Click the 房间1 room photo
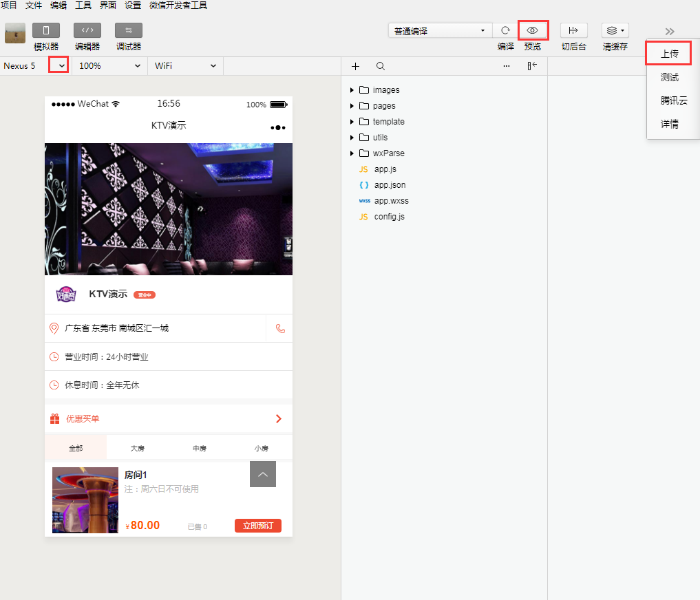 (x=85, y=500)
